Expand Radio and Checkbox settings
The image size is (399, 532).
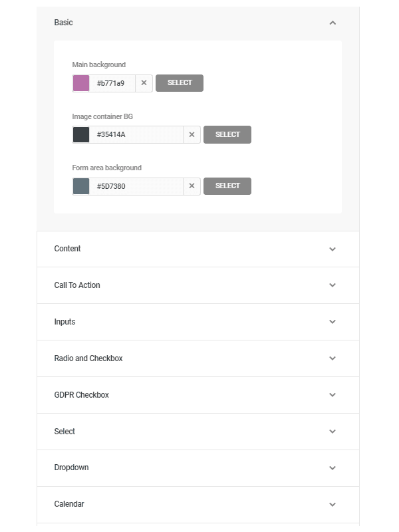pyautogui.click(x=332, y=358)
